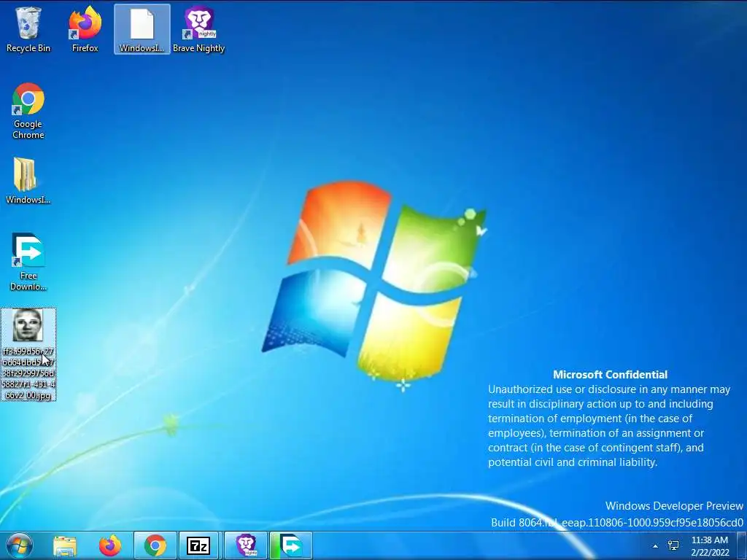The height and width of the screenshot is (560, 747).
Task: Open the Windows Start orb
Action: [20, 545]
